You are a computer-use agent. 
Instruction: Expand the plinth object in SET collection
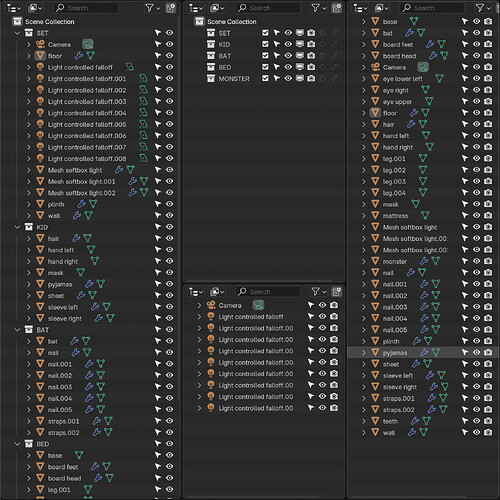pos(29,204)
